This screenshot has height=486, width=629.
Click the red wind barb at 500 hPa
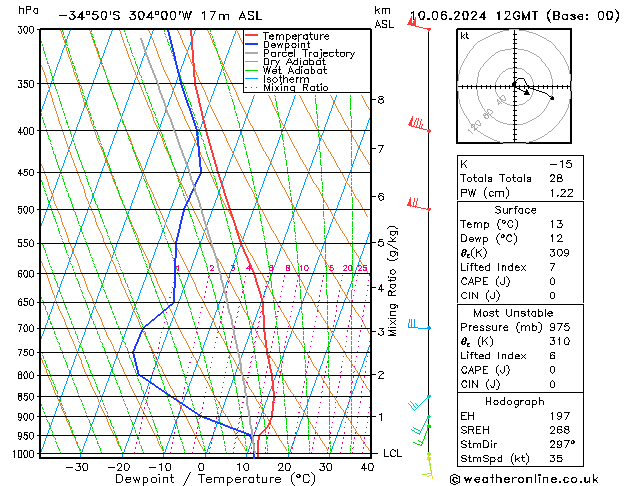click(x=418, y=204)
